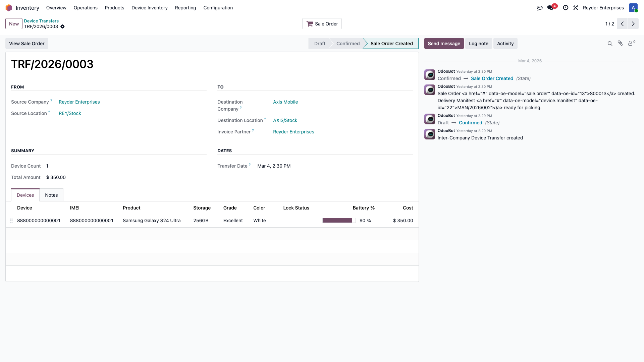Viewport: 644px width, 362px height.
Task: Open the activities clock icon
Action: [566, 8]
